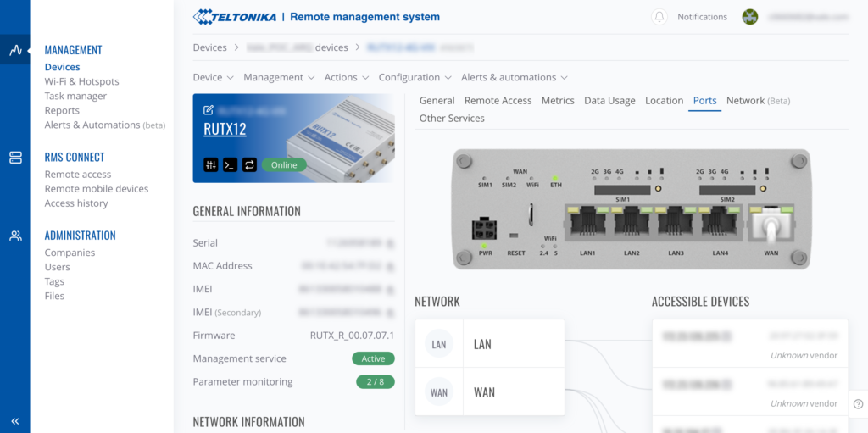
Task: Select the WAN network circle icon
Action: click(439, 392)
